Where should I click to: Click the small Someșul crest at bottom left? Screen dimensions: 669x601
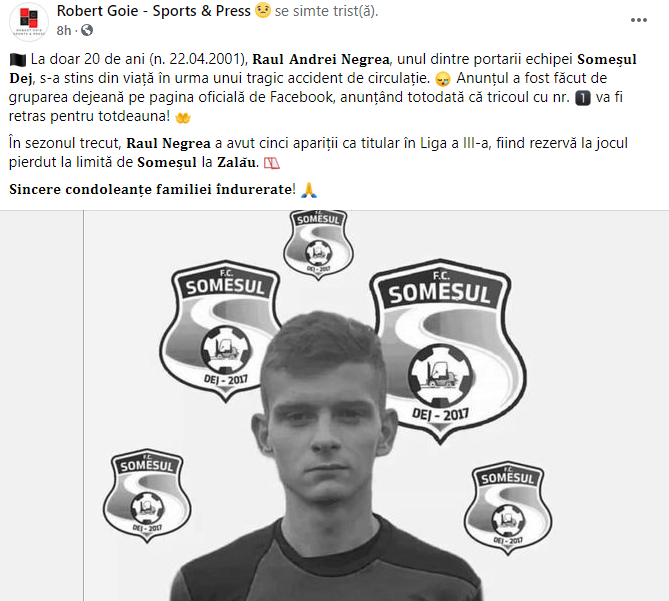tap(147, 500)
